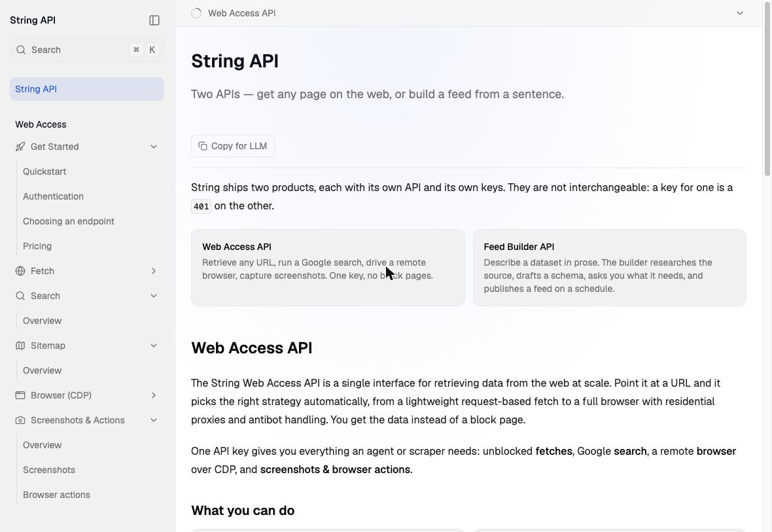Click the rocket icon beside Get Started

pos(20,147)
